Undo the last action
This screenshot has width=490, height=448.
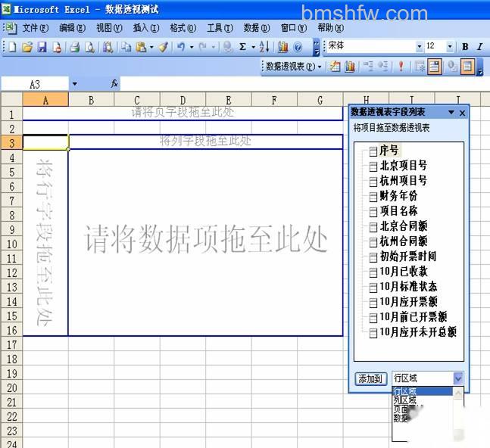(x=181, y=48)
